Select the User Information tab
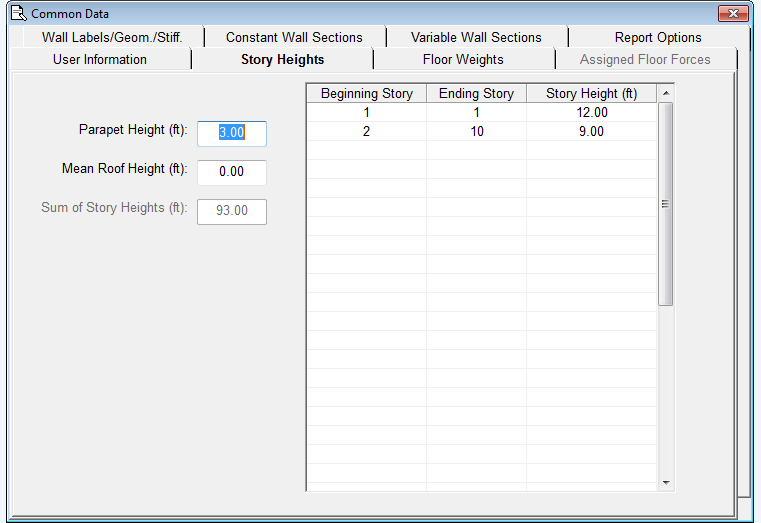This screenshot has height=523, width=761. pos(99,59)
